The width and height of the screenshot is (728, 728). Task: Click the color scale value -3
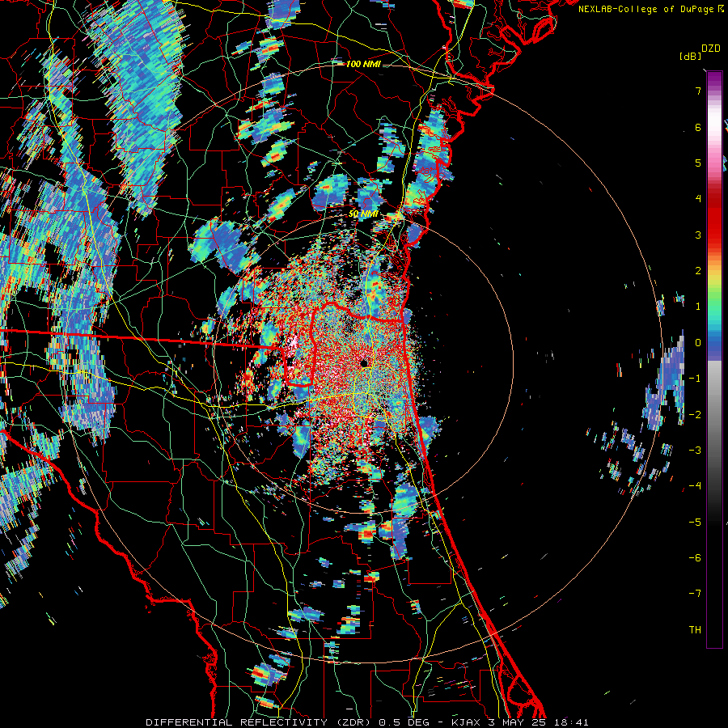point(695,451)
